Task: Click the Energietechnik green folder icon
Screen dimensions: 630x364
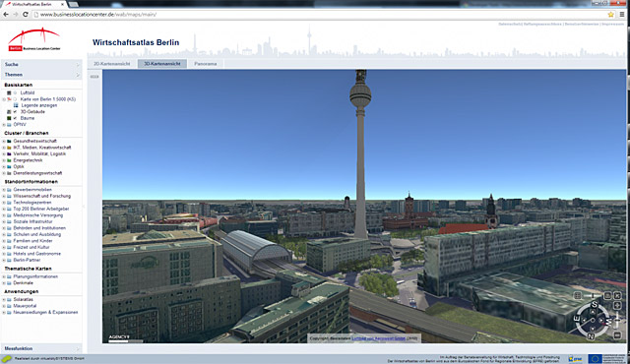Action: (9, 160)
